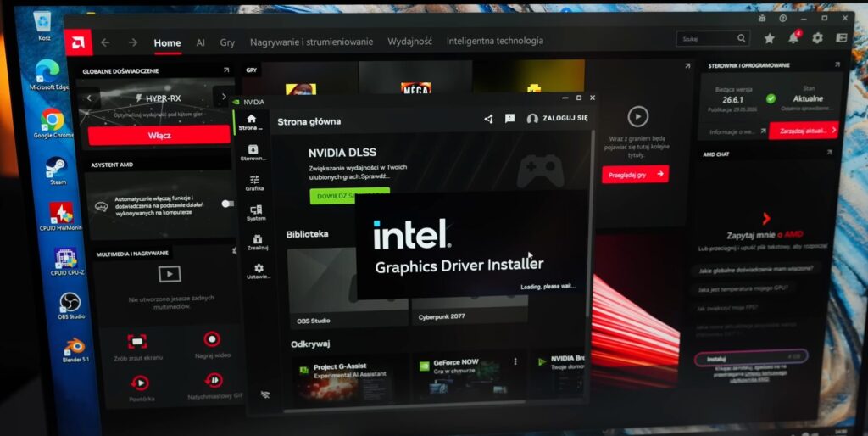Click the multimedia placeholder icon in Multimedia i nagrywanie

point(170,274)
